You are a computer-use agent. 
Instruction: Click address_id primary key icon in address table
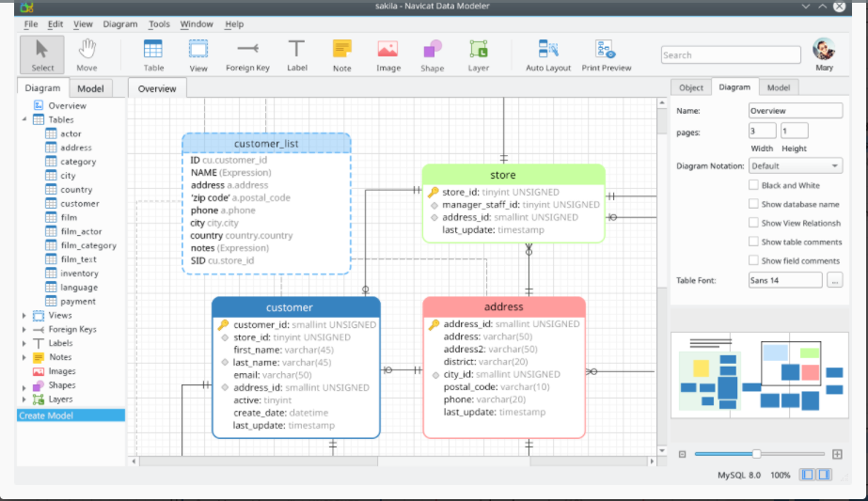click(434, 324)
